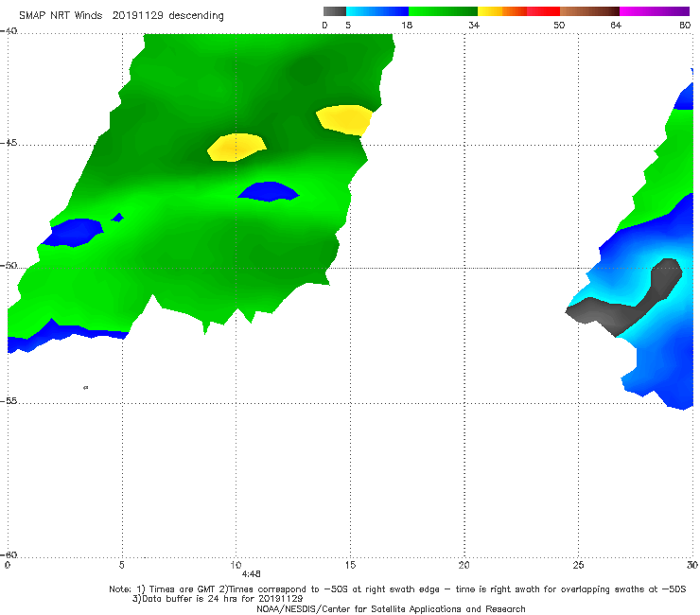700x615 pixels.
Task: Click the cyan-to-blue color bar segment
Action: click(377, 11)
